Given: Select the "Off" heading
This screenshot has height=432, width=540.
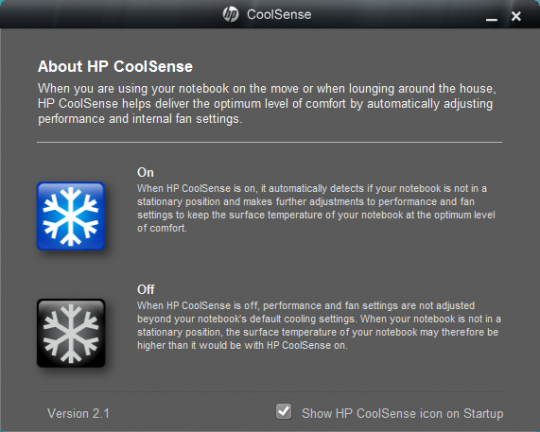Looking at the screenshot, I should [x=146, y=290].
